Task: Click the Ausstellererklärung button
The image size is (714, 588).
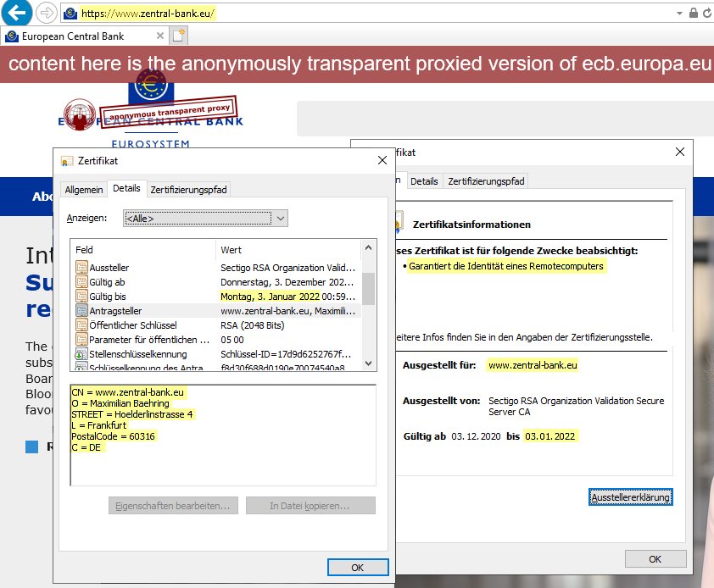Action: point(631,497)
